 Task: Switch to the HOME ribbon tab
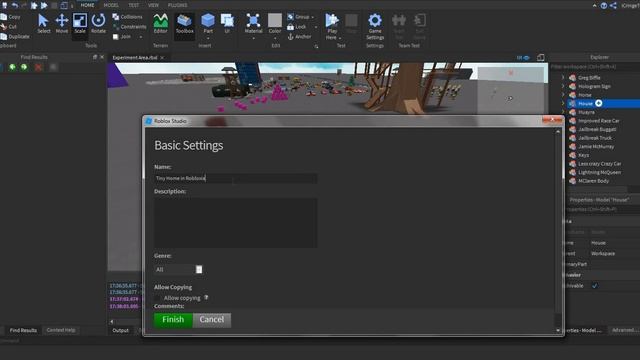click(x=87, y=5)
